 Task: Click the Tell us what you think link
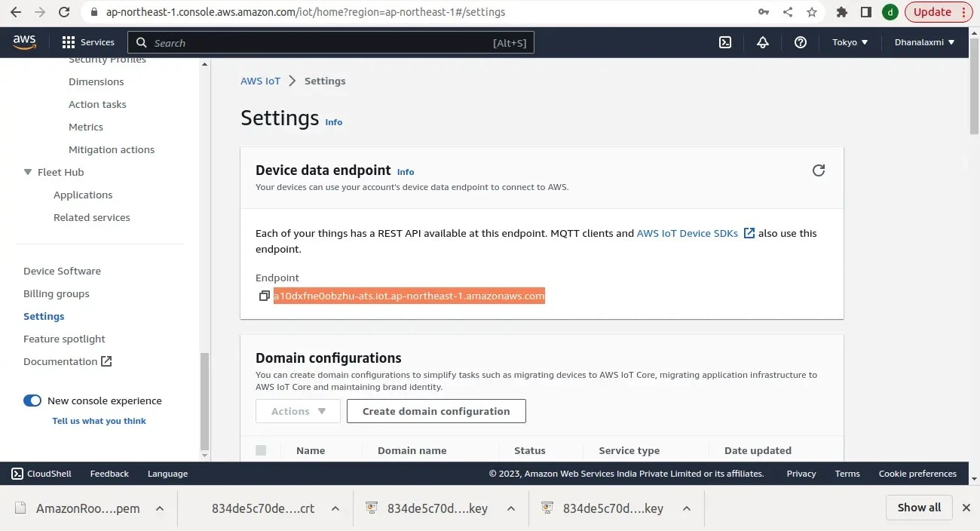[99, 421]
